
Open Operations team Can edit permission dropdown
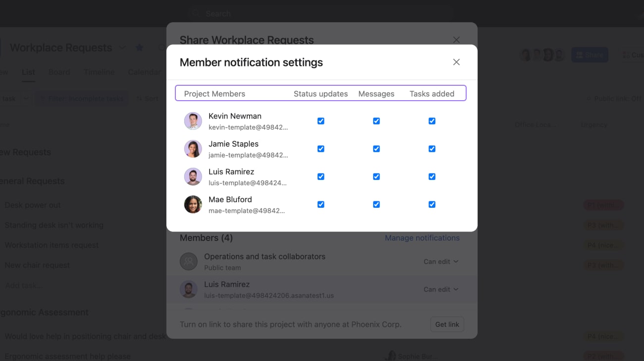pos(441,261)
